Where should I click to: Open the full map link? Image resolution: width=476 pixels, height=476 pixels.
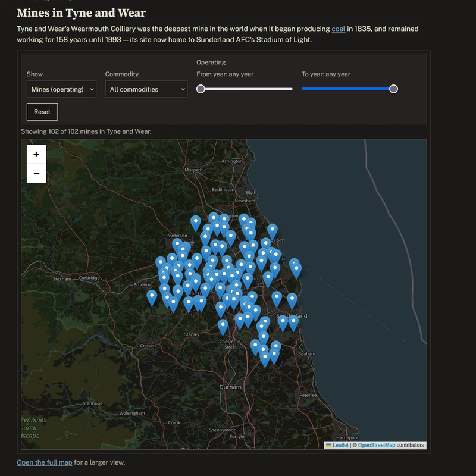pos(44,462)
